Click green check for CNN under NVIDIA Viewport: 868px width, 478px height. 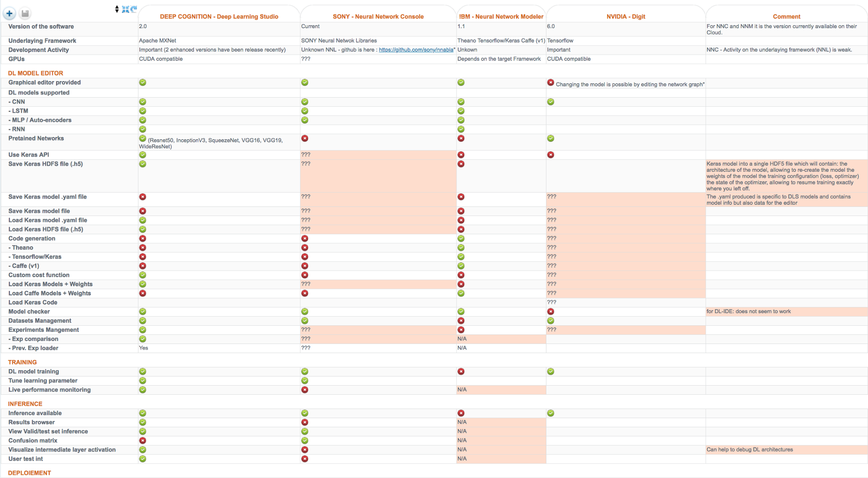click(x=551, y=102)
